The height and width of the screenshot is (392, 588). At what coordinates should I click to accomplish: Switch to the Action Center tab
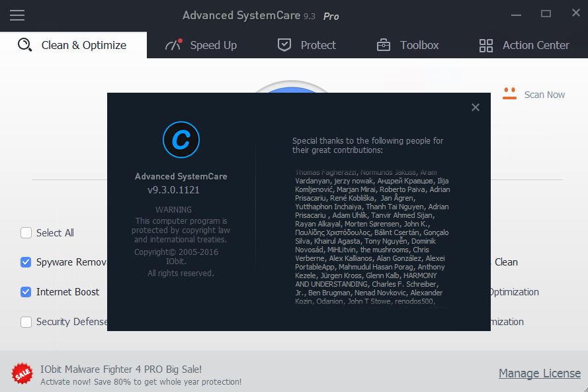[536, 45]
